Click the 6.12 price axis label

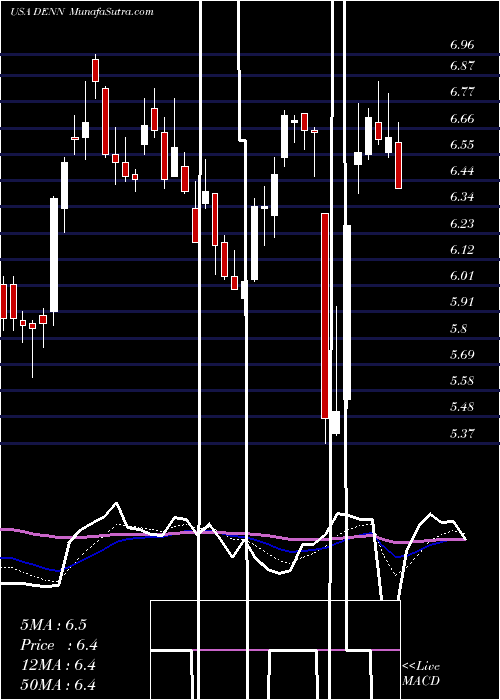(462, 249)
